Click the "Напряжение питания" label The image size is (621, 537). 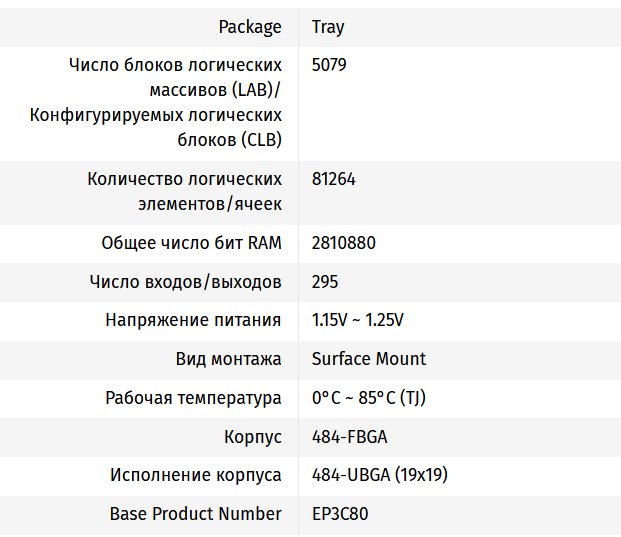(193, 321)
